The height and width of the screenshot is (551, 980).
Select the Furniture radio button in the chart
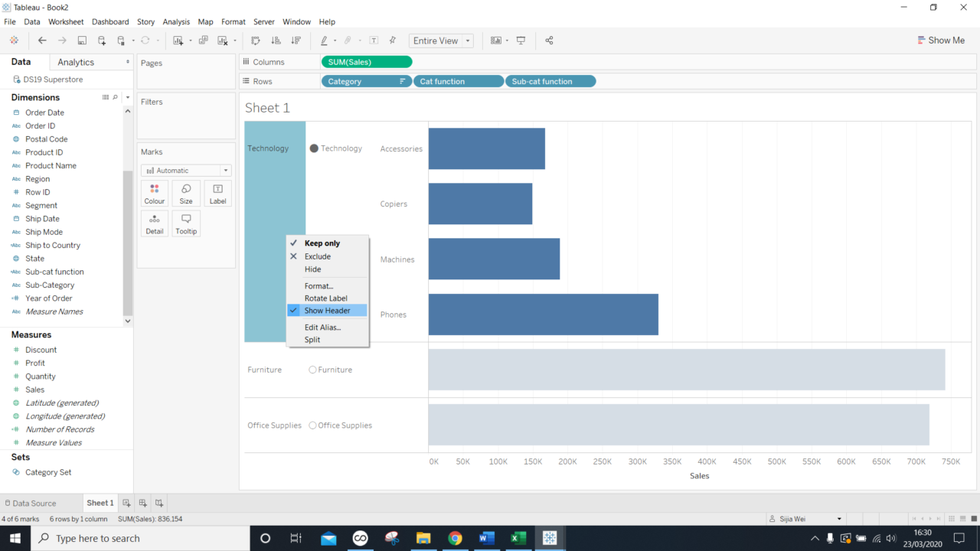312,370
